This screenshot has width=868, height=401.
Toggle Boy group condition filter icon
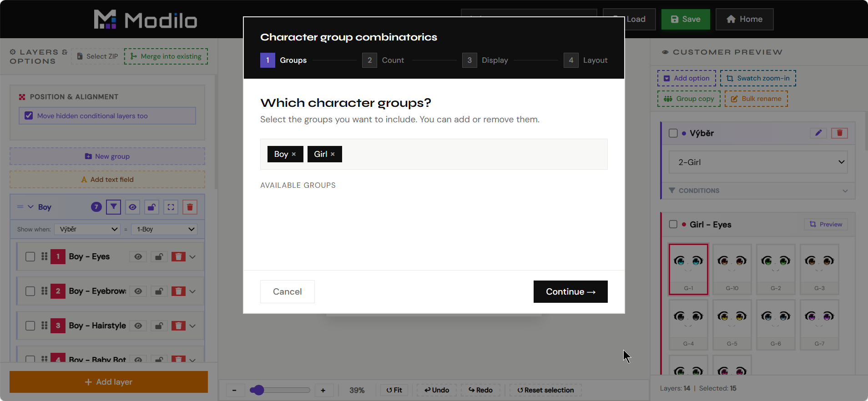(113, 207)
